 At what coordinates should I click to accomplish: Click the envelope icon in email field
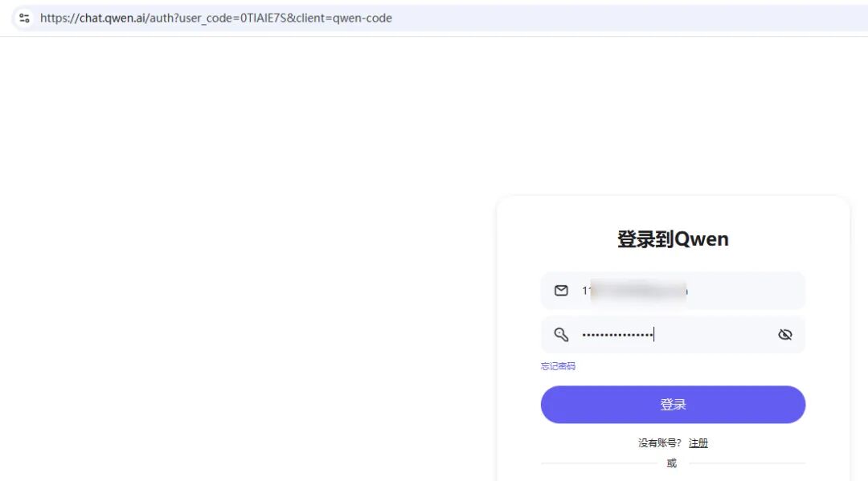click(561, 290)
